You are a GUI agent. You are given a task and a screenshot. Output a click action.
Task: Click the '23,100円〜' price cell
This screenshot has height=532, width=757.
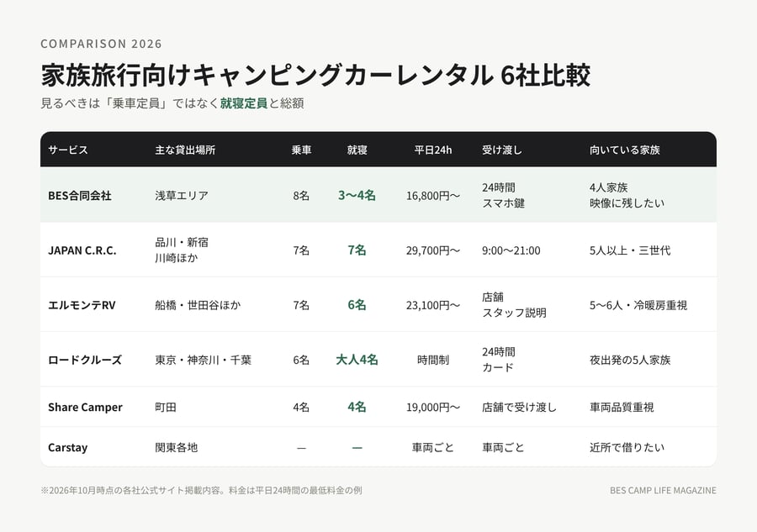(433, 305)
